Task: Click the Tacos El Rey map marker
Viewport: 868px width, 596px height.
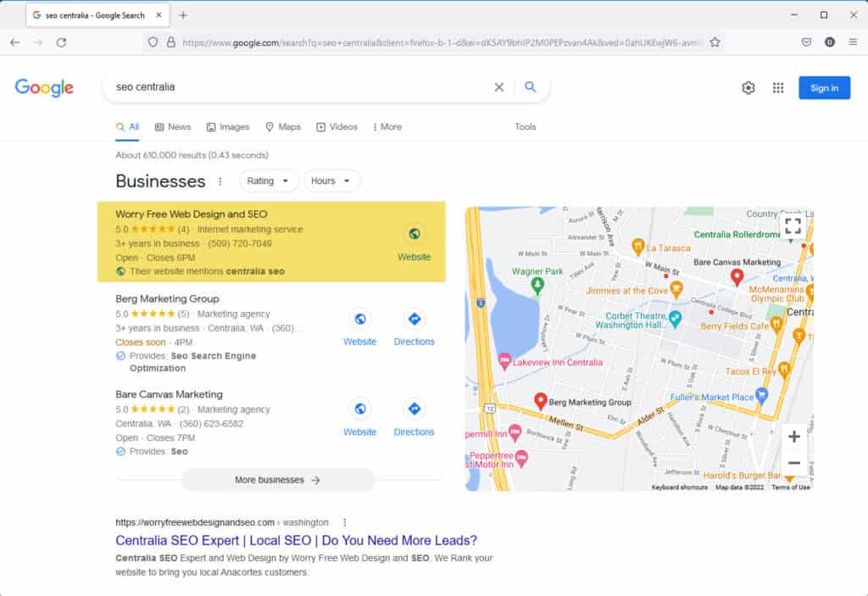Action: [x=784, y=370]
